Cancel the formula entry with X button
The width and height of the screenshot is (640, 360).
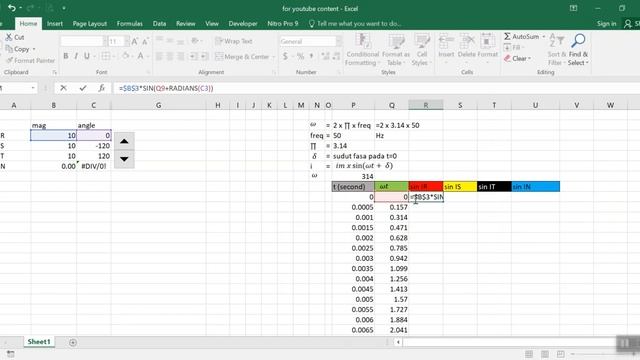(63, 88)
